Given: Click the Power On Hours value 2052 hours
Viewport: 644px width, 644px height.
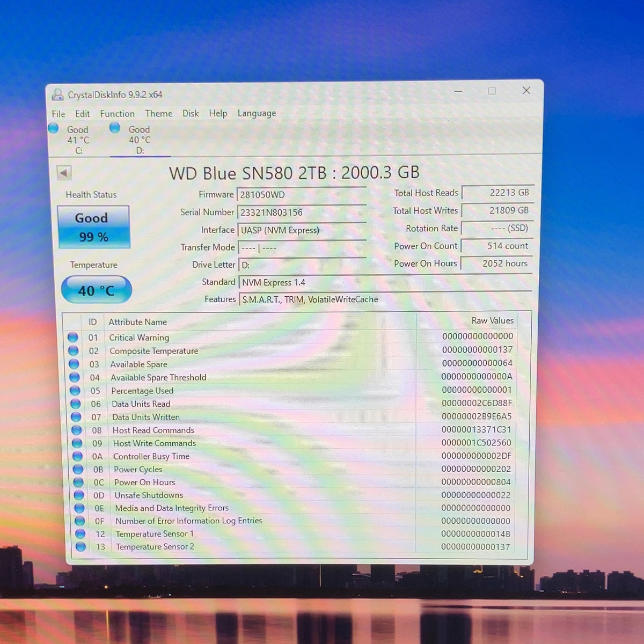Looking at the screenshot, I should pos(497,264).
